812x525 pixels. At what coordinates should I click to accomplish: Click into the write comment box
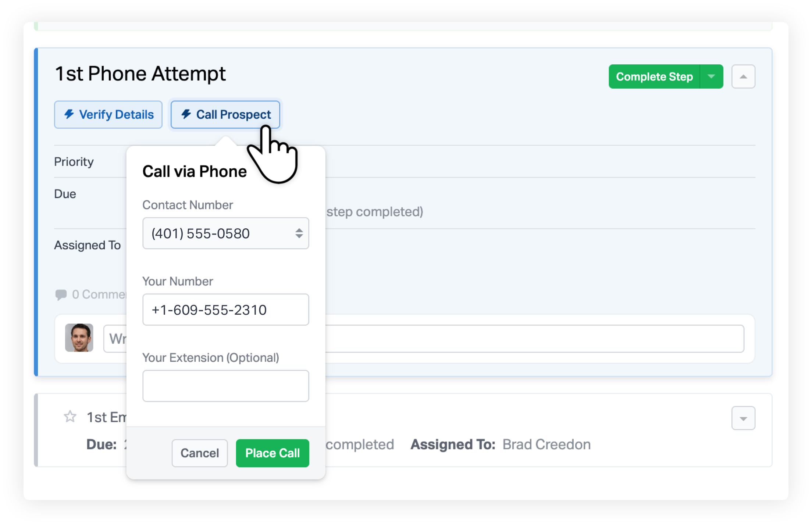[424, 339]
